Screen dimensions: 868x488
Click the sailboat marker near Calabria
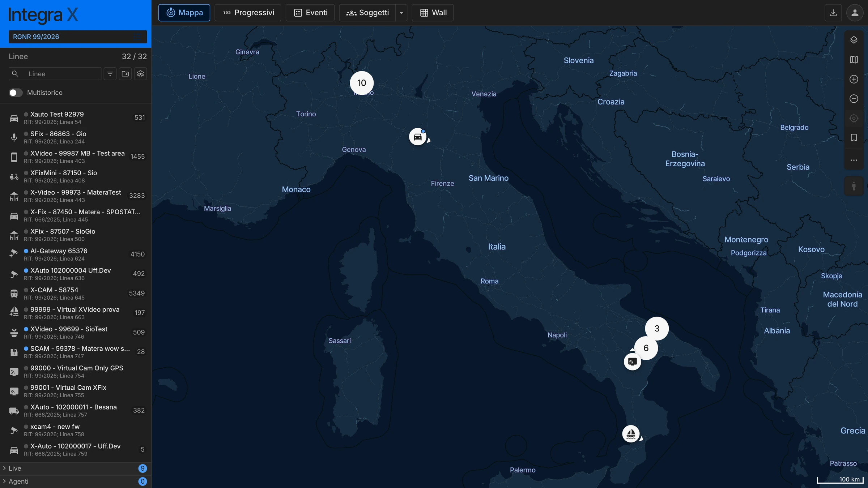(x=631, y=434)
